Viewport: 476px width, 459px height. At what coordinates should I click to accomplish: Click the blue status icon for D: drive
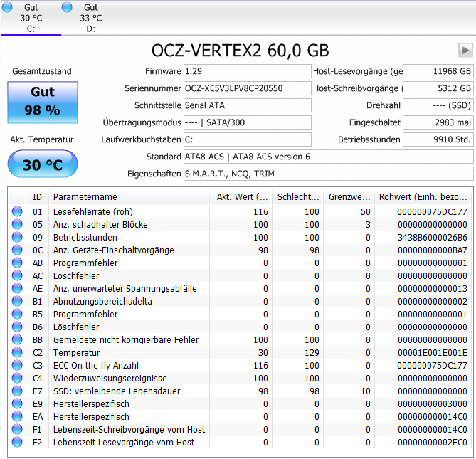(67, 7)
